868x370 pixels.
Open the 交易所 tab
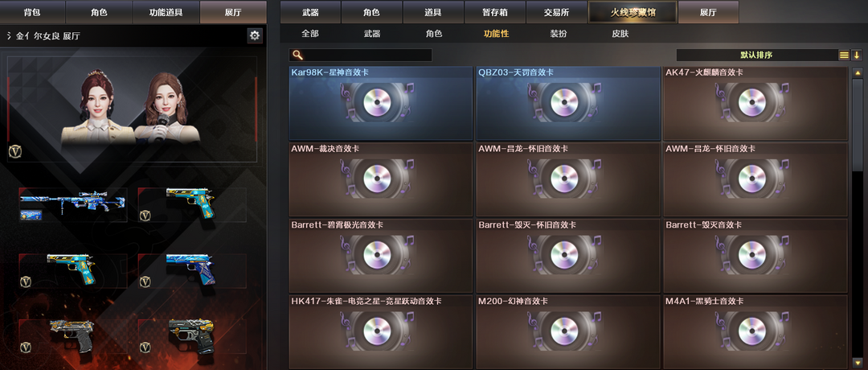(x=556, y=11)
